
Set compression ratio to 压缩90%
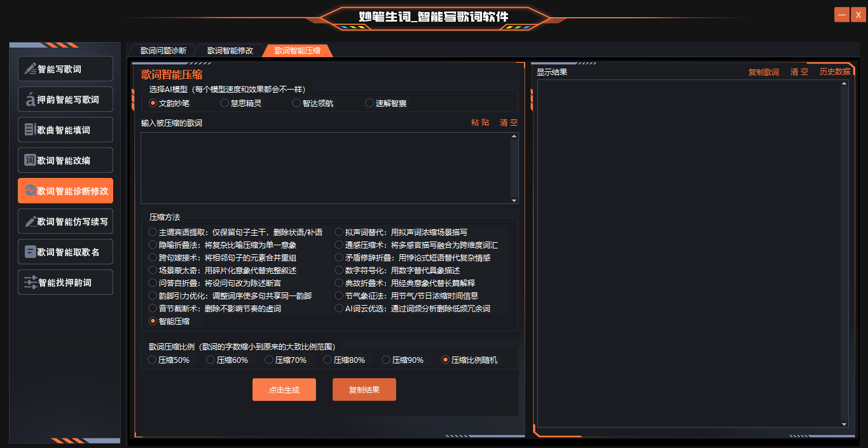tap(403, 360)
